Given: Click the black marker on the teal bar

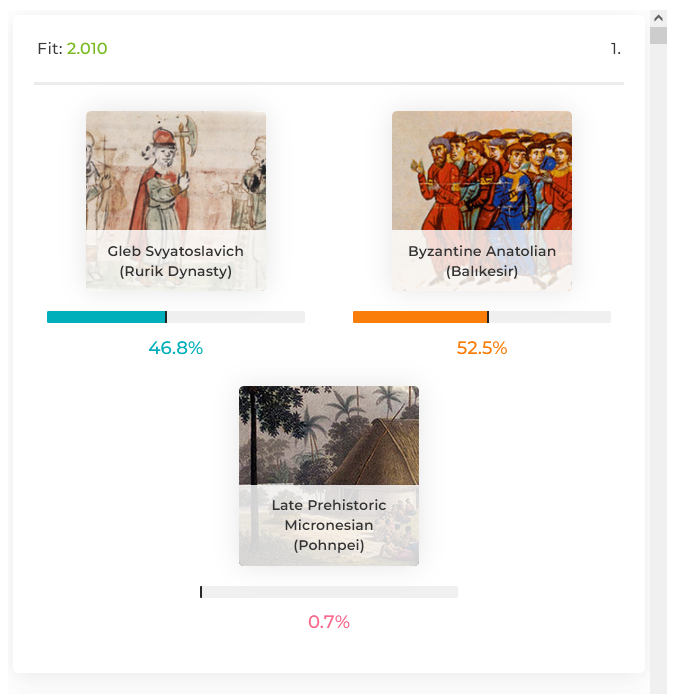Looking at the screenshot, I should (x=166, y=317).
